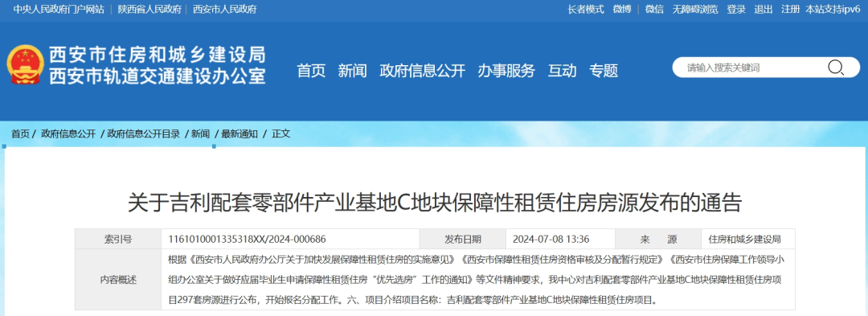Click 政府信息公开目录 breadcrumb link

pyautogui.click(x=144, y=134)
